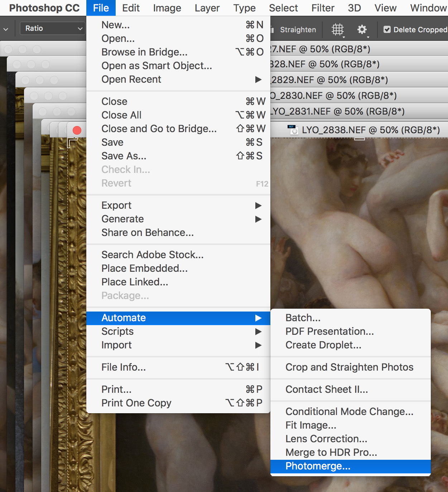Click the red close button of front document

[77, 130]
